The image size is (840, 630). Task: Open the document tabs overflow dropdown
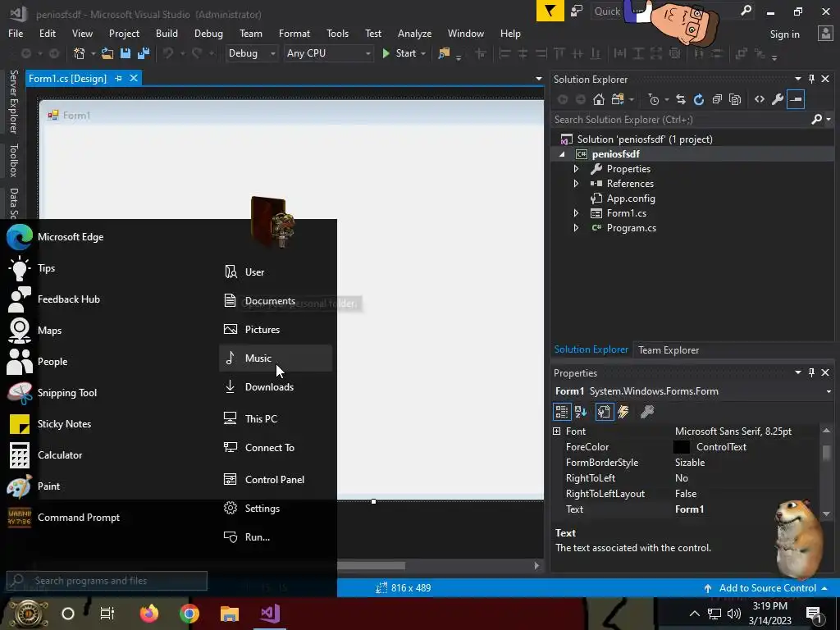[x=538, y=79]
